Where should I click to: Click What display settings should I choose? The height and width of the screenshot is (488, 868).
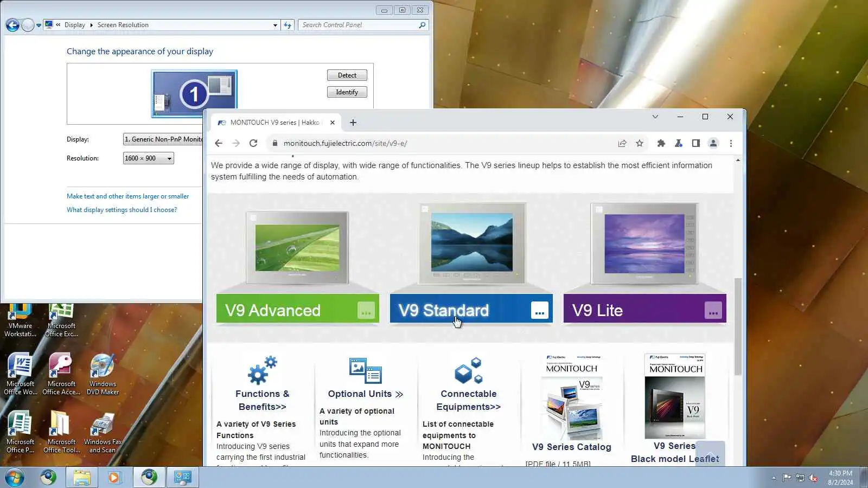click(x=122, y=210)
